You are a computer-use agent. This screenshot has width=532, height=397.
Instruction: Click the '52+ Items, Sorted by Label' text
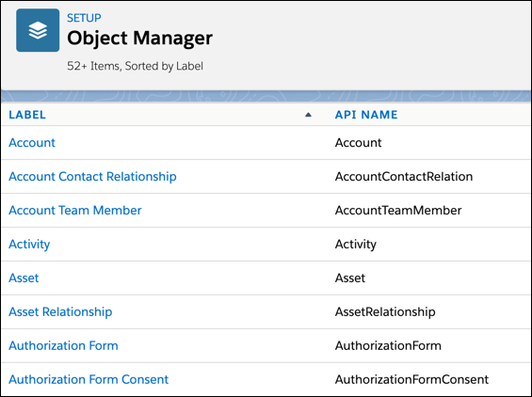(x=135, y=66)
